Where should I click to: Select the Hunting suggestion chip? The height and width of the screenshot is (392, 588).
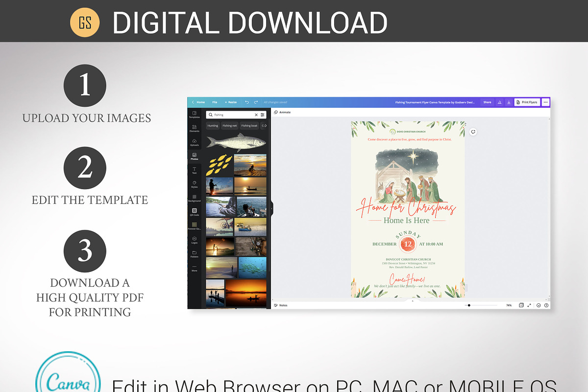click(x=213, y=126)
